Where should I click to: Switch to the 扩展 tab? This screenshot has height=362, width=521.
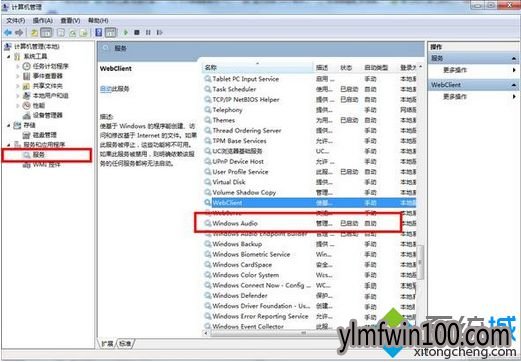point(107,343)
